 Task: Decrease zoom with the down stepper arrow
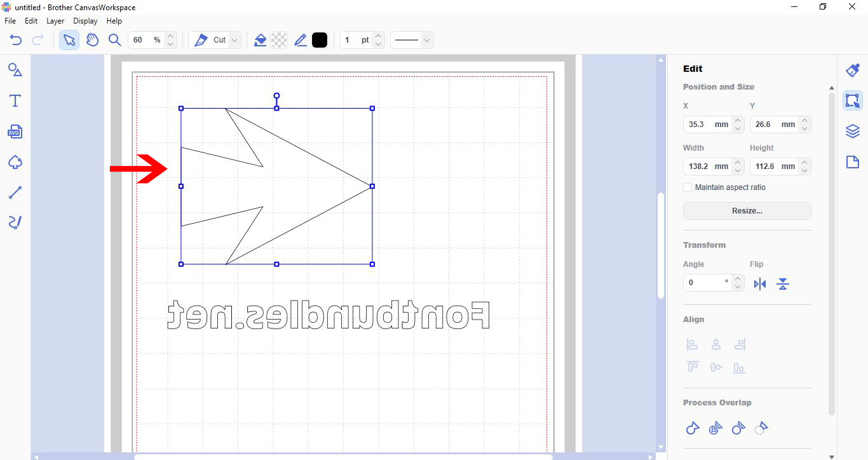coord(170,44)
